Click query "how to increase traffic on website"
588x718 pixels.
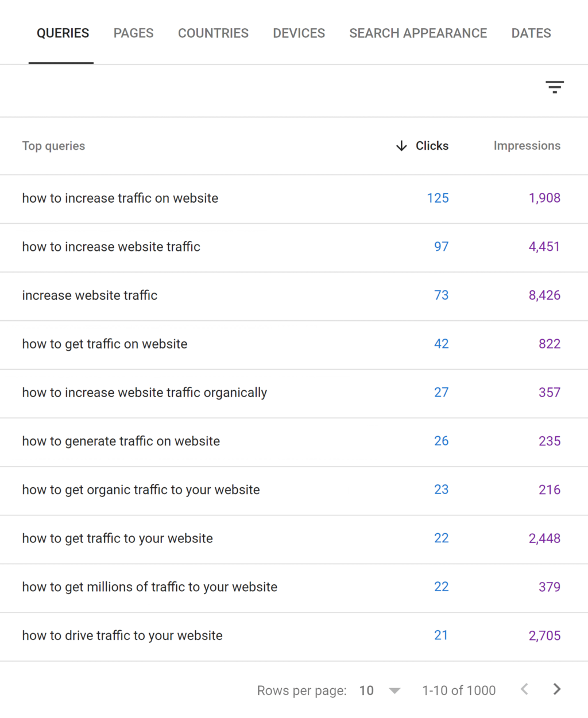pos(120,198)
